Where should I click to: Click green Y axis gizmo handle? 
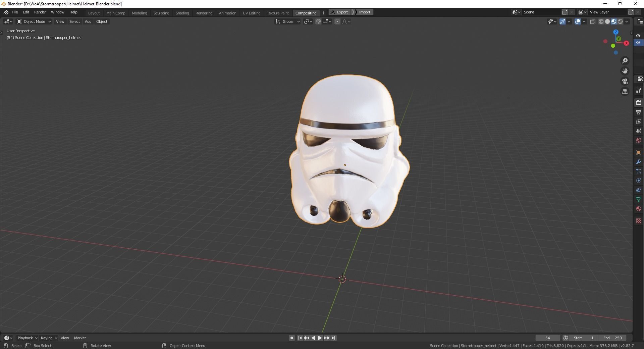(x=619, y=39)
